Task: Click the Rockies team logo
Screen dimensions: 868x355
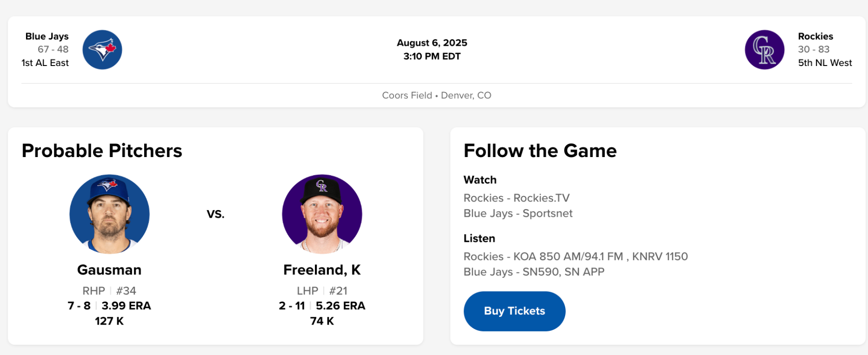Action: pyautogui.click(x=764, y=50)
